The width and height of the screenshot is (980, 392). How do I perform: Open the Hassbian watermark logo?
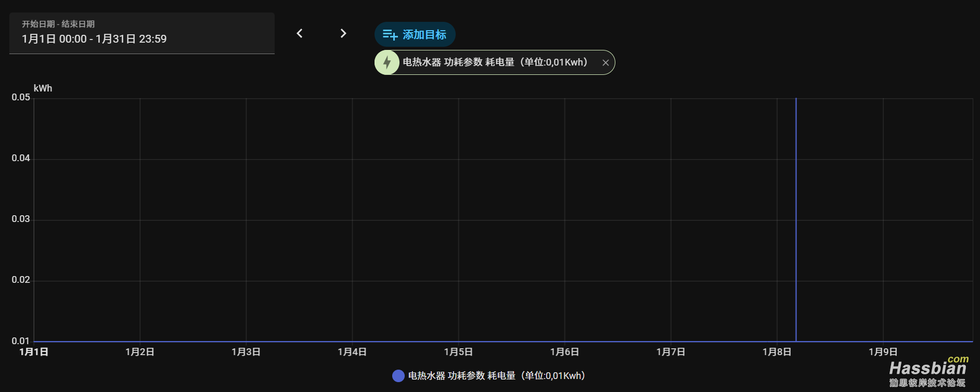coord(928,371)
